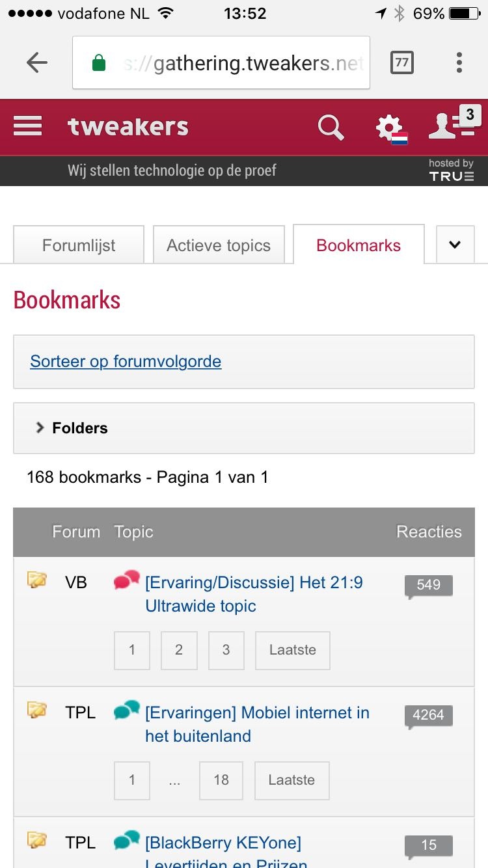Click Sorteer op forumvolgorde link
The width and height of the screenshot is (488, 868).
pyautogui.click(x=126, y=362)
